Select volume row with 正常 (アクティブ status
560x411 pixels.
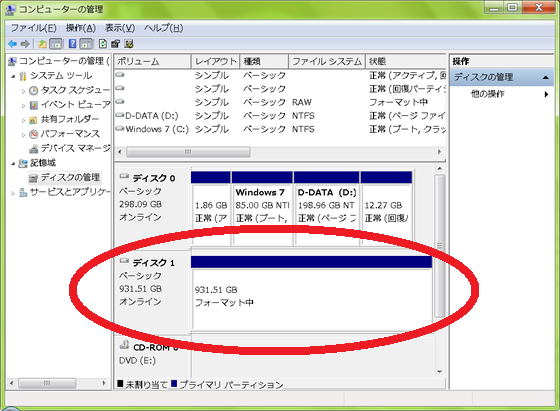tap(280, 75)
